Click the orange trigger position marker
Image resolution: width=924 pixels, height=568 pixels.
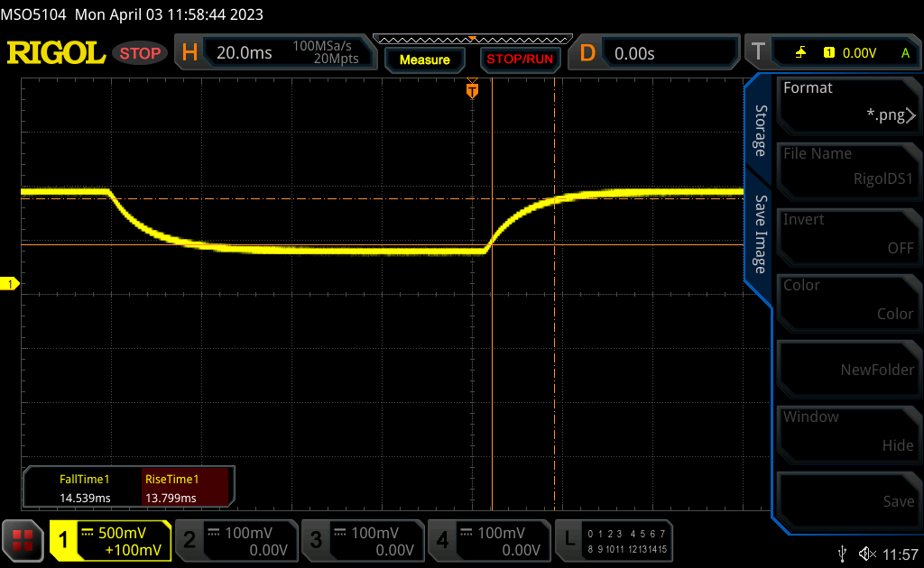point(472,90)
